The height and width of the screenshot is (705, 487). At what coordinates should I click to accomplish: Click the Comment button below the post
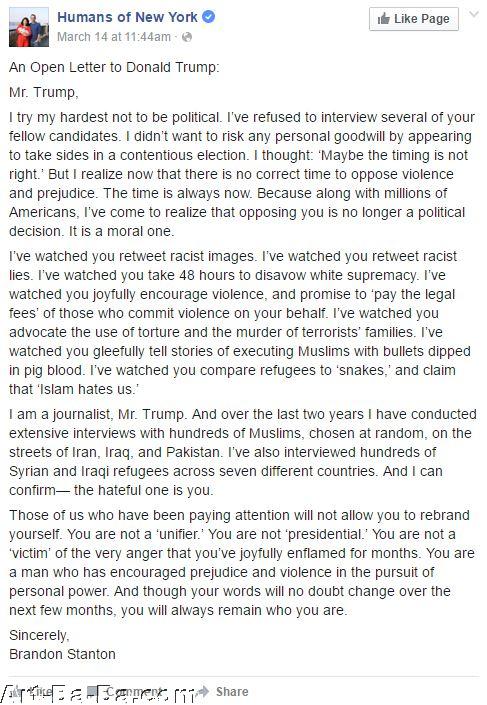coord(125,691)
